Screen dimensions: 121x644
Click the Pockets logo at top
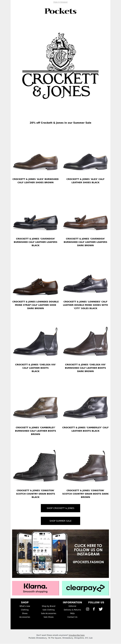click(x=60, y=11)
